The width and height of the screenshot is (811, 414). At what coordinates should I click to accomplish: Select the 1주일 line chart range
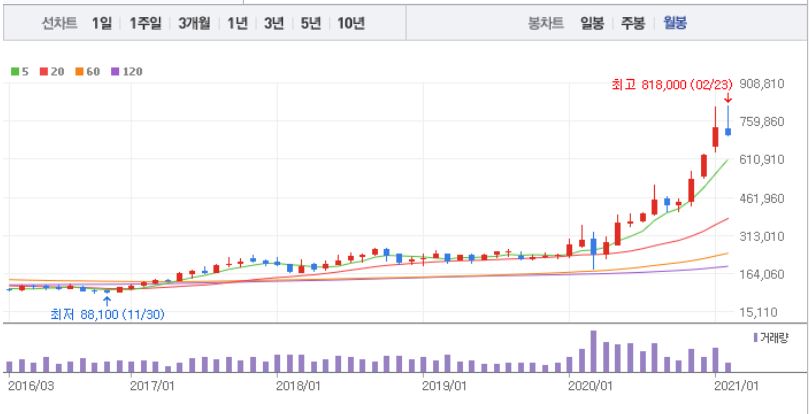145,23
